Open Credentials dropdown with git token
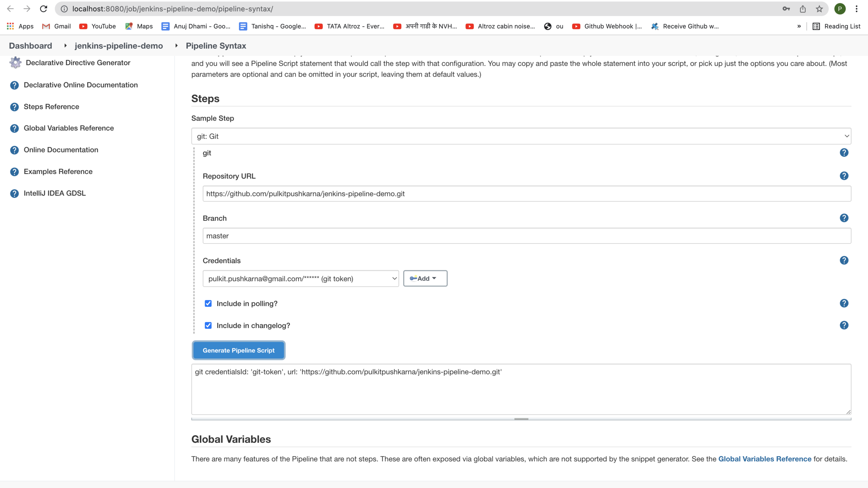 coord(301,279)
